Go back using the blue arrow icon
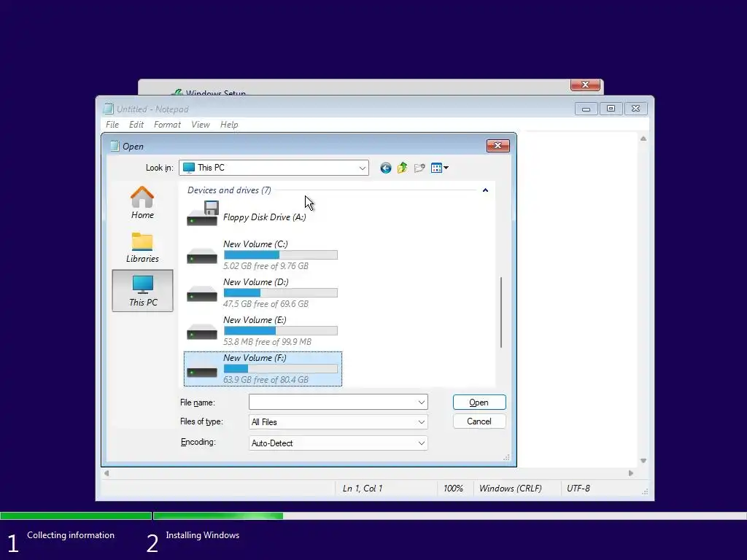Viewport: 747px width, 560px height. pos(385,168)
